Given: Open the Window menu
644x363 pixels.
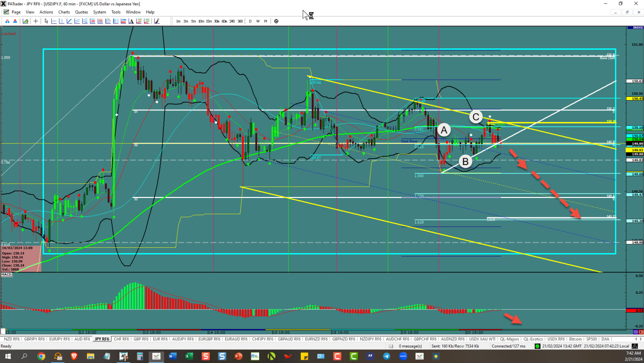Looking at the screenshot, I should (x=133, y=12).
